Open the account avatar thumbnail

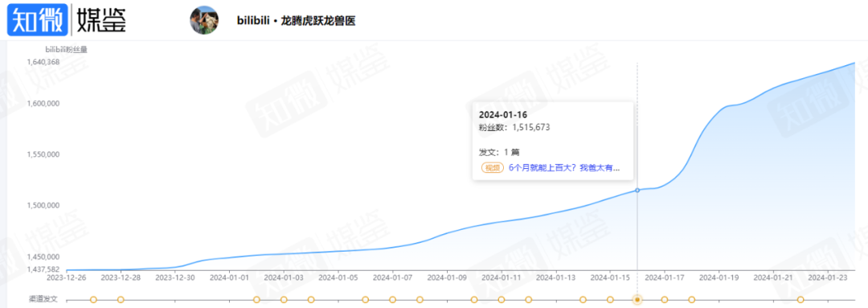[x=204, y=20]
